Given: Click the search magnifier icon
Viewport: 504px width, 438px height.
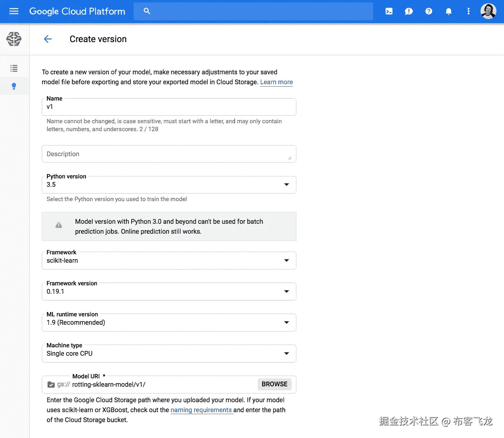Looking at the screenshot, I should [x=147, y=11].
